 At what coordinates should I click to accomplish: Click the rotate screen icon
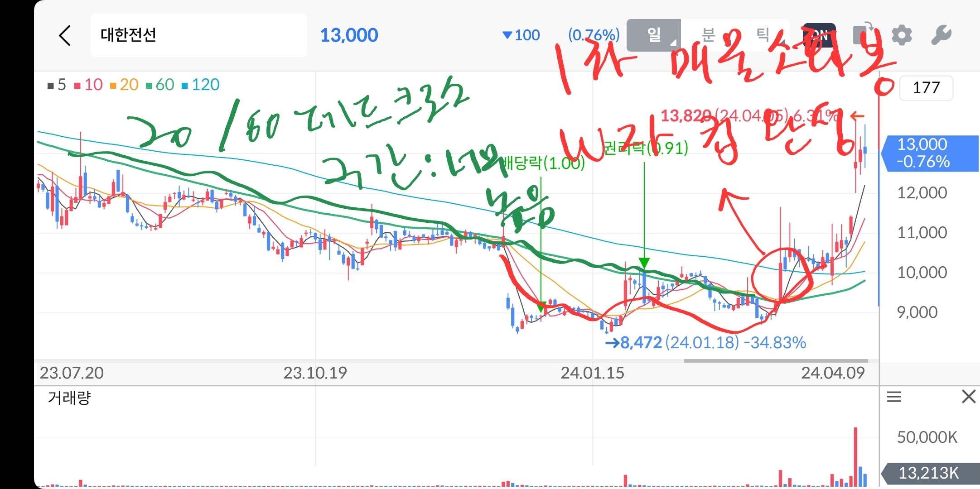pyautogui.click(x=862, y=34)
